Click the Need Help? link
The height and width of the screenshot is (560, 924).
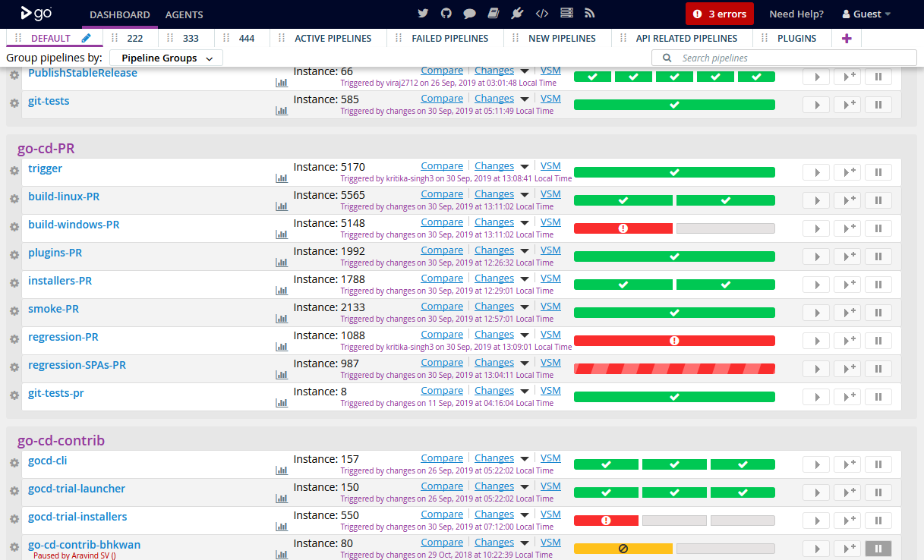(x=796, y=14)
